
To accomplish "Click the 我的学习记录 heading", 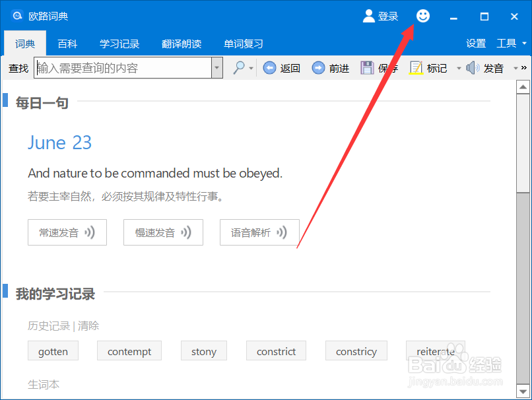I will click(55, 294).
